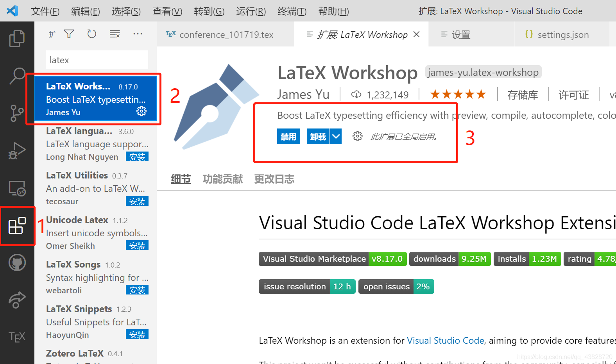Screen dimensions: 616x364
Task: Select the 更改日志 changelog tab
Action: point(274,179)
